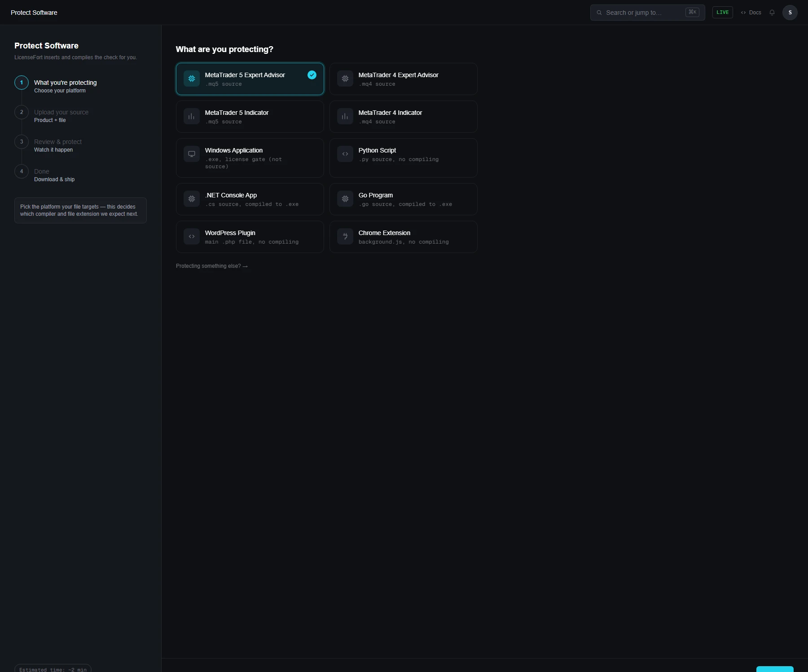Click 'main .php file, no compiling' description
The height and width of the screenshot is (672, 808).
point(252,242)
